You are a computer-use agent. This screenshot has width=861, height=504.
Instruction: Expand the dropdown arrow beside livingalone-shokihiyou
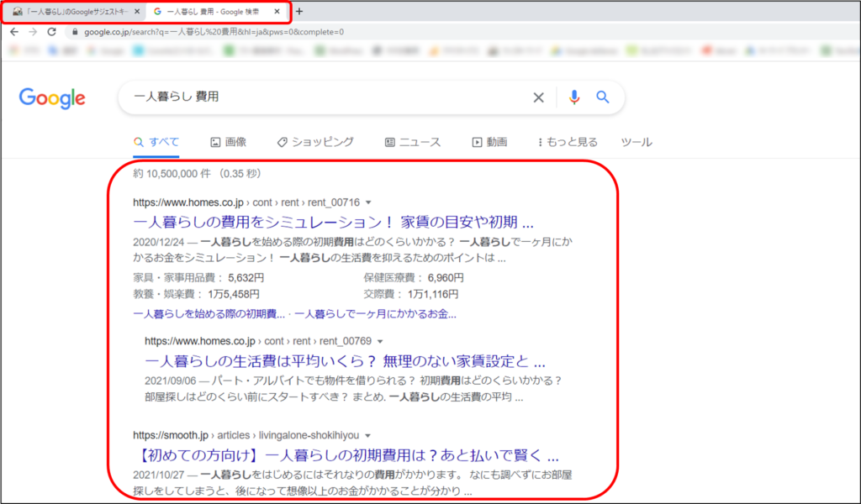click(x=368, y=435)
